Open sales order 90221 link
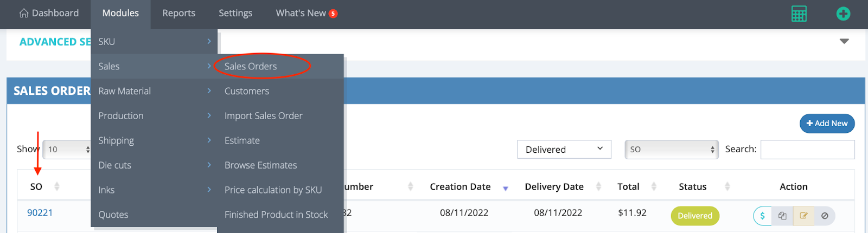This screenshot has width=868, height=233. click(x=40, y=213)
